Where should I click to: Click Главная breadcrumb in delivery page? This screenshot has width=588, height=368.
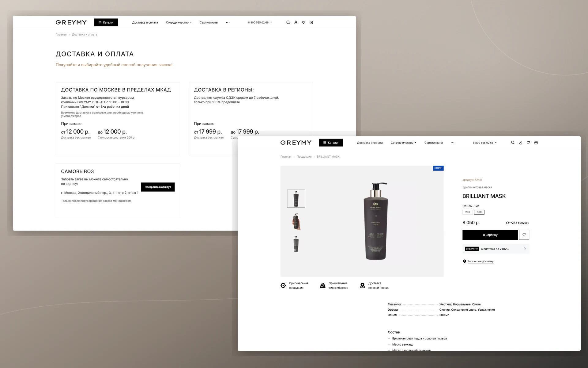pyautogui.click(x=61, y=35)
